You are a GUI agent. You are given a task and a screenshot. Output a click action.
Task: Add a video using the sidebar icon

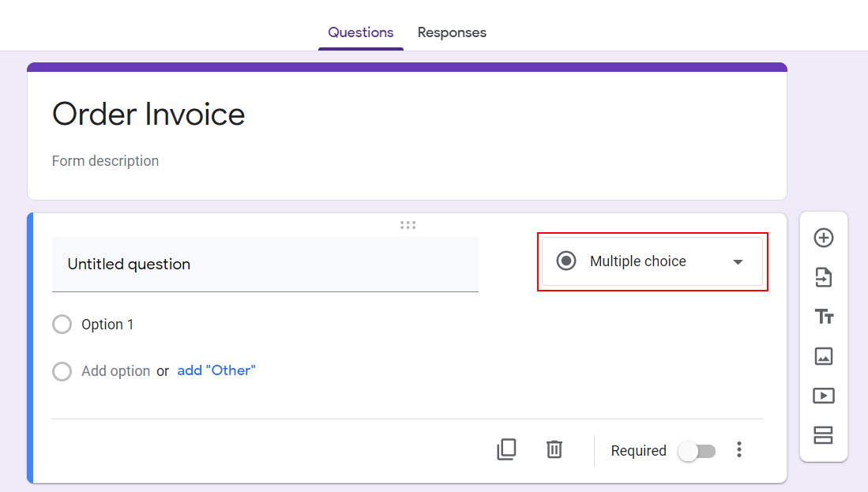point(824,396)
